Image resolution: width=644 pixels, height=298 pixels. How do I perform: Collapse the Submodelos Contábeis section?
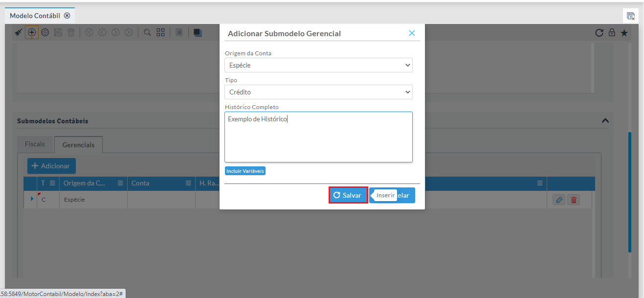pos(605,120)
